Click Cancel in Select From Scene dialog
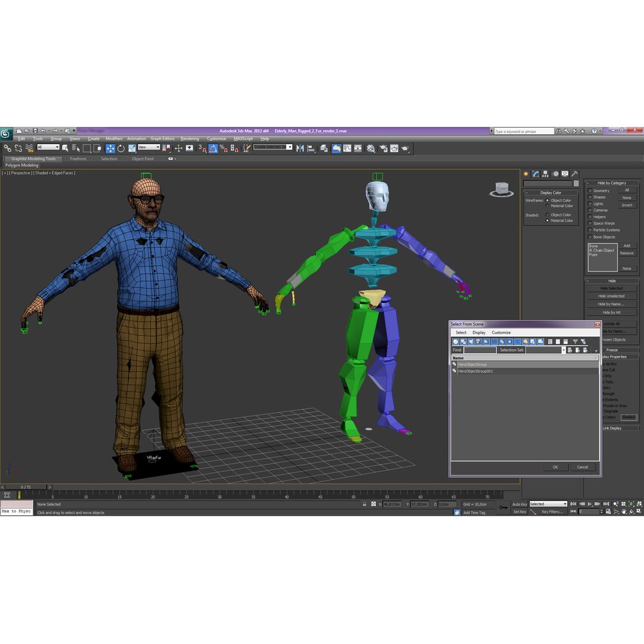The image size is (644, 644). pyautogui.click(x=583, y=467)
